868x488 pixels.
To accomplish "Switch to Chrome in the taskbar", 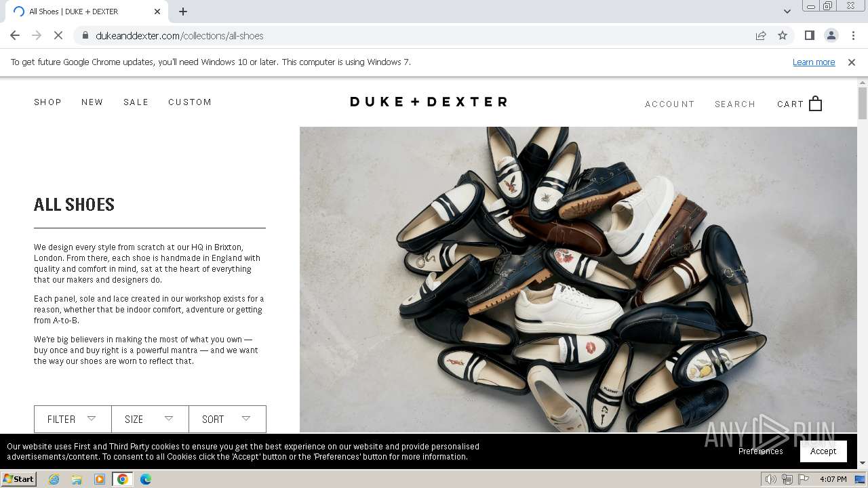I will (x=123, y=479).
